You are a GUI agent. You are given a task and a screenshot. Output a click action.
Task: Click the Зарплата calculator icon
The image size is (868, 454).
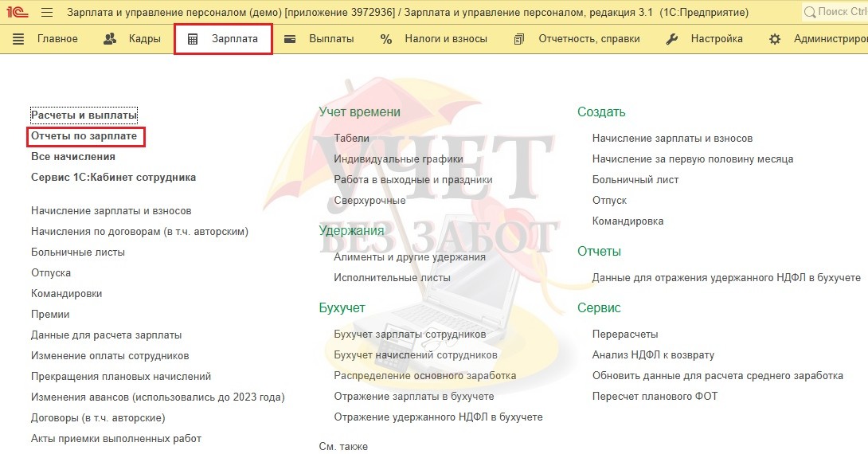pos(193,39)
